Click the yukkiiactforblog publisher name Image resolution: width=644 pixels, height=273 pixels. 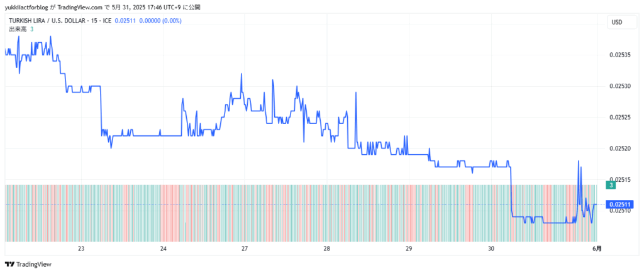click(26, 8)
